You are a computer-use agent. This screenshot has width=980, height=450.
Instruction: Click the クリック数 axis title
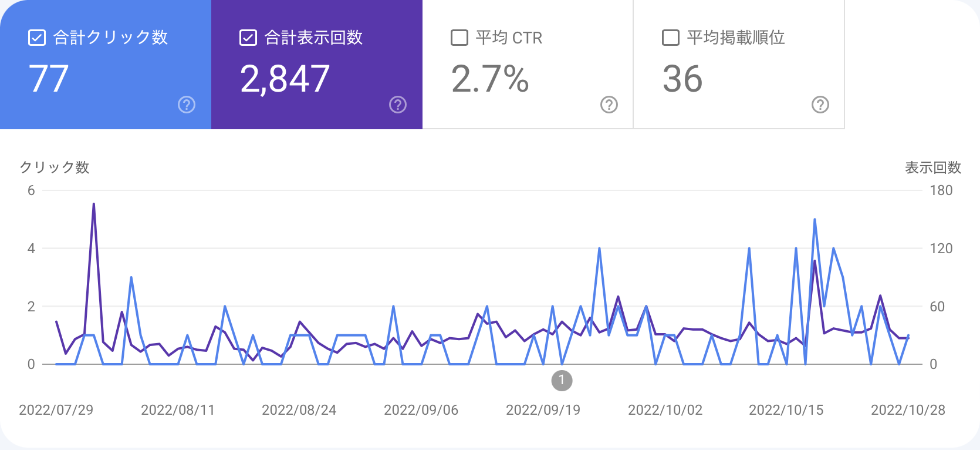tap(55, 167)
